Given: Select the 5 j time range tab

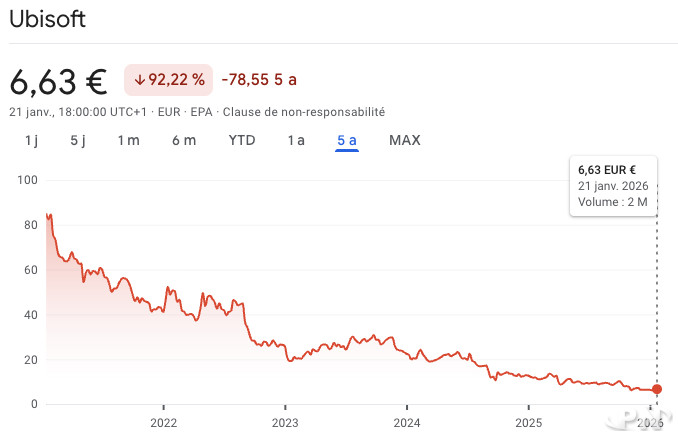Looking at the screenshot, I should pyautogui.click(x=78, y=140).
